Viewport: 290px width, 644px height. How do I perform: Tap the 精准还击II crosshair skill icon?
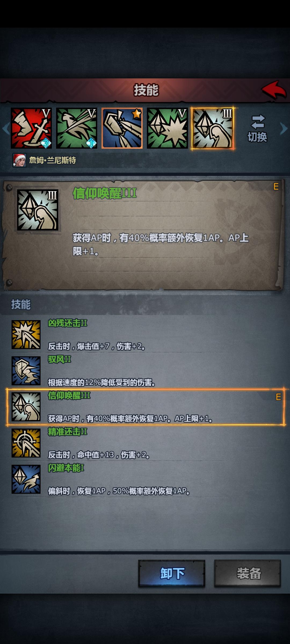26,443
